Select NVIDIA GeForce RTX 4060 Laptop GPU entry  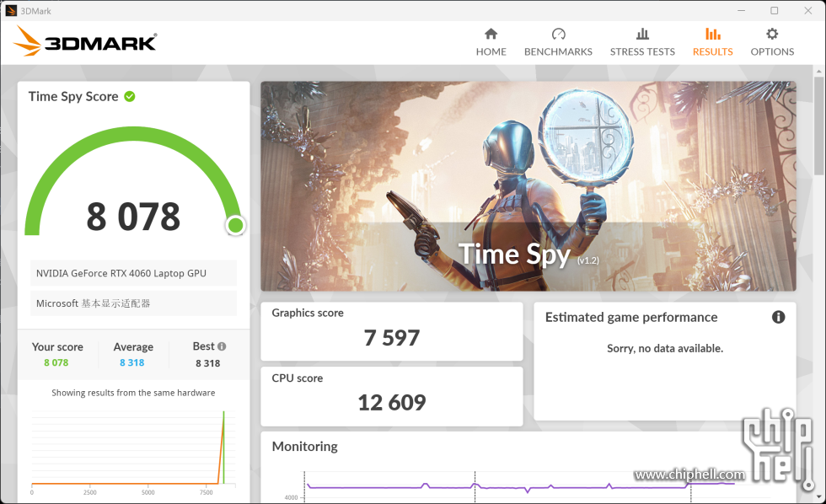(x=133, y=273)
